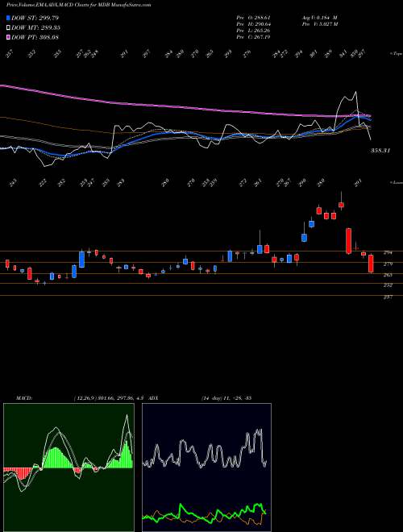Click the '(12,26,9)' MACD parameters text
Image resolution: width=403 pixels, height=532 pixels.
point(85,398)
